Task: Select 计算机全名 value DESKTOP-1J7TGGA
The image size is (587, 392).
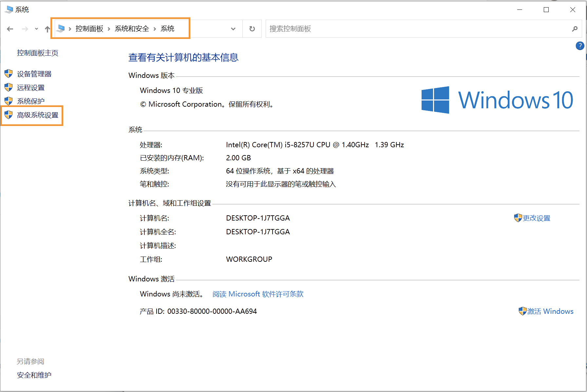Action: (258, 232)
